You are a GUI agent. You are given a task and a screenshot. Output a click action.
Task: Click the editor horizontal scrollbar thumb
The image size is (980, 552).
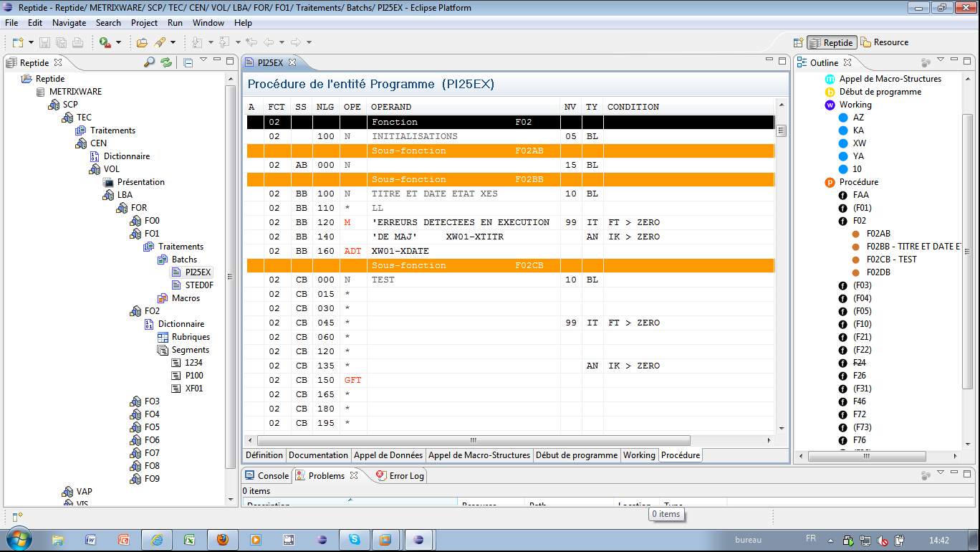pyautogui.click(x=473, y=440)
